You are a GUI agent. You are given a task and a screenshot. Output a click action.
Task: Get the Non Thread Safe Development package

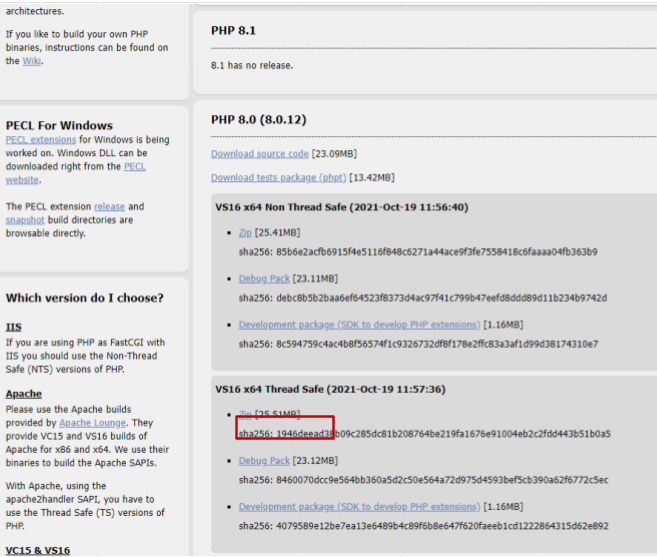[359, 325]
